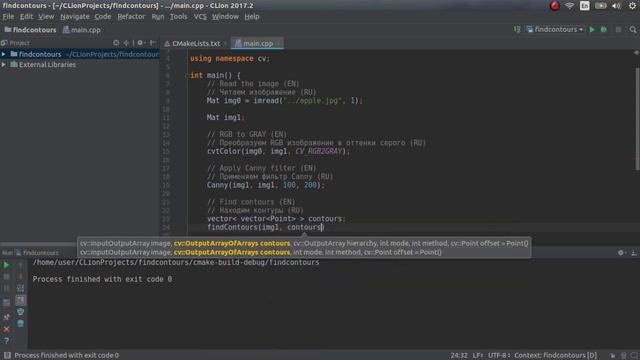The image size is (640, 360).
Task: Hide the Project panel with the hide icon
Action: tap(152, 42)
